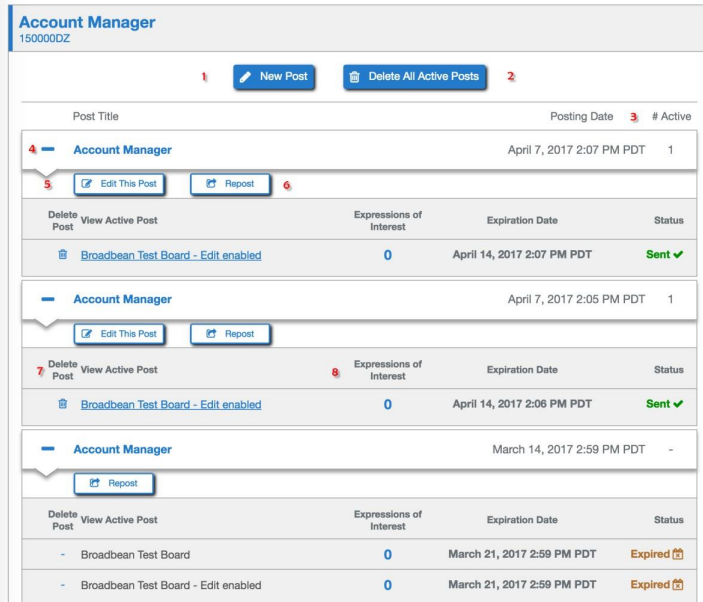The image size is (703, 602).
Task: Click the # Active column header
Action: click(x=671, y=117)
